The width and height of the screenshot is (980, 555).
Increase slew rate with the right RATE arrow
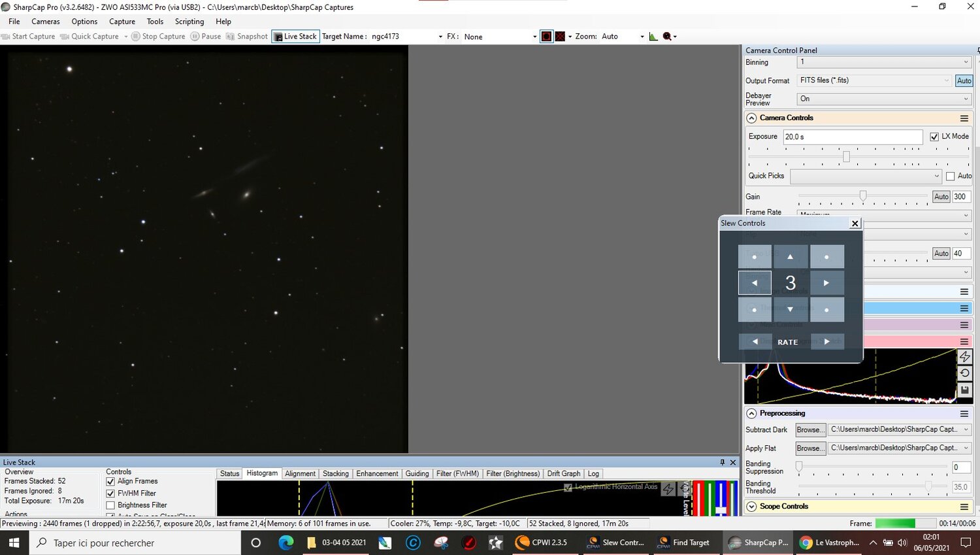click(x=826, y=341)
